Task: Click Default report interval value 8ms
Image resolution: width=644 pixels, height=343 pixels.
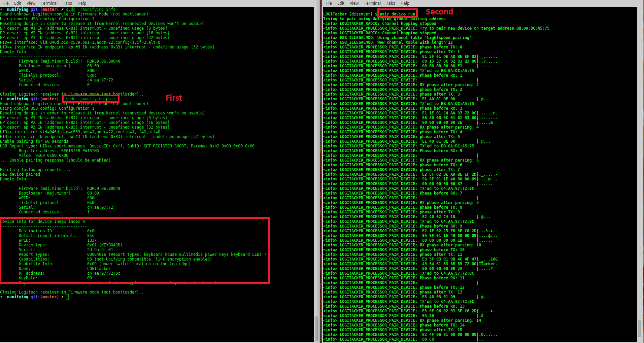Action: tap(91, 236)
